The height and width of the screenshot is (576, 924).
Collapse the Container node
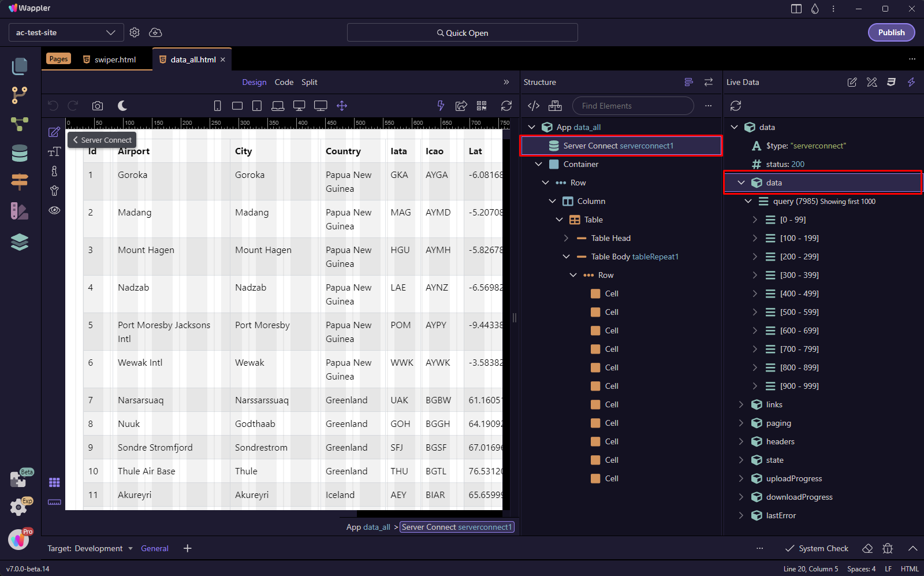539,164
